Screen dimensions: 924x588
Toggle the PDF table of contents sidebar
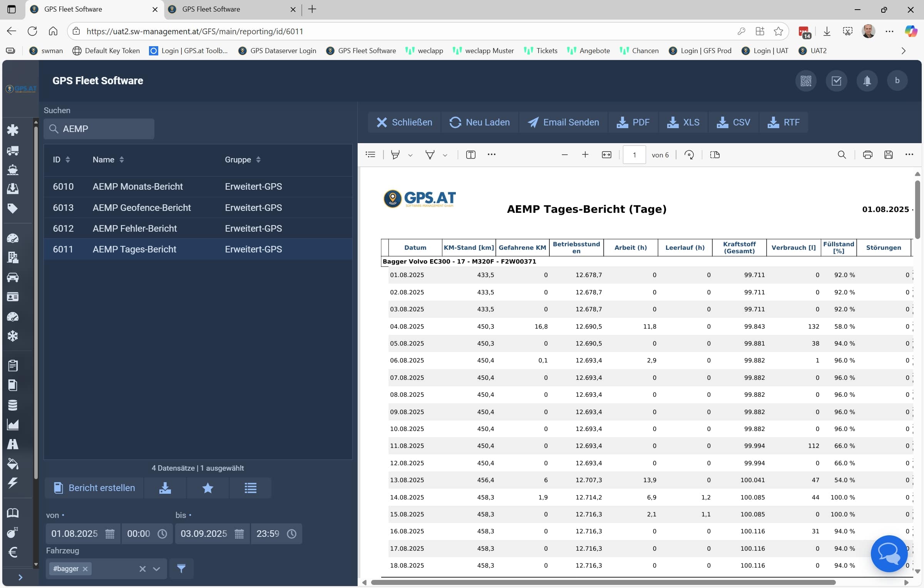(x=370, y=155)
